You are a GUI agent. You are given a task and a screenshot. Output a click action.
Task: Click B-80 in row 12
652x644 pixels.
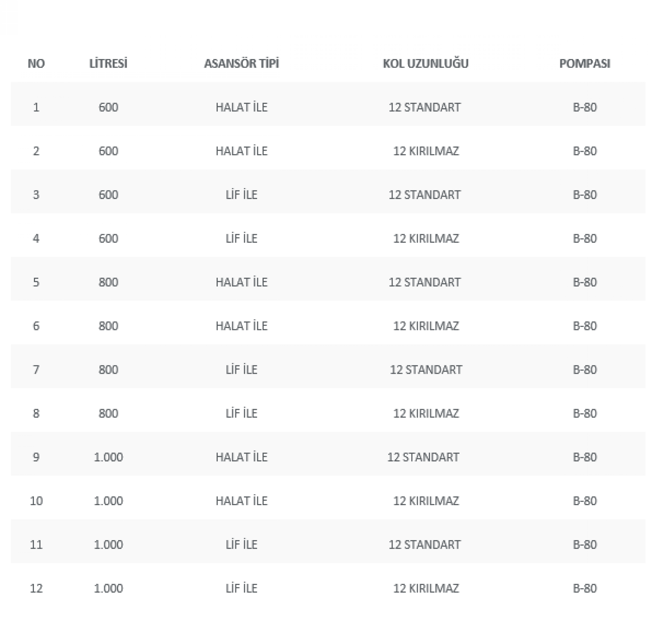[584, 588]
